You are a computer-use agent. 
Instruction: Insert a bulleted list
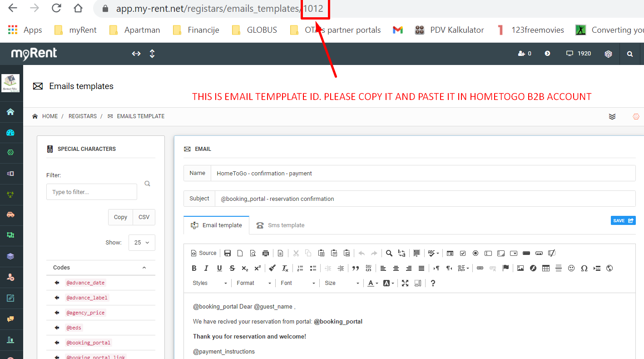pyautogui.click(x=312, y=268)
